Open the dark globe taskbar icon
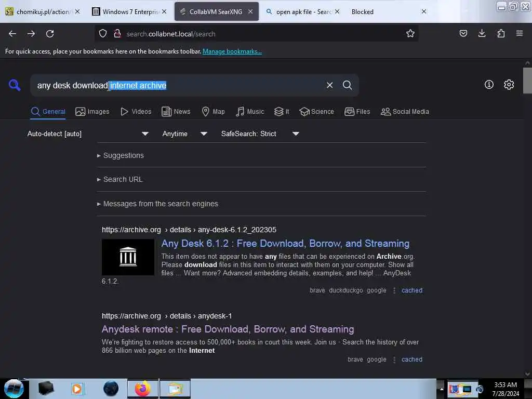 coord(111,389)
